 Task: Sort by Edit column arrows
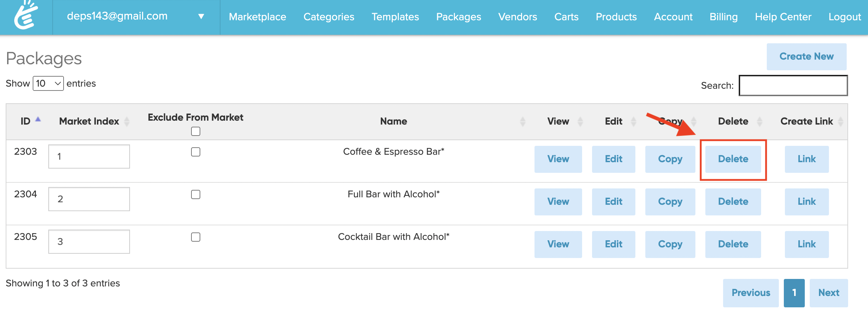click(634, 122)
